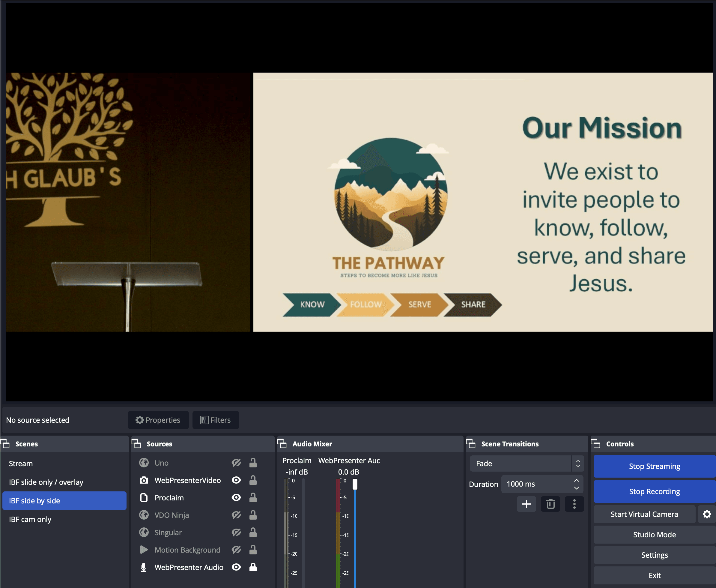Adjust the WebPresenter Audio volume fader
The image size is (716, 588).
[355, 484]
